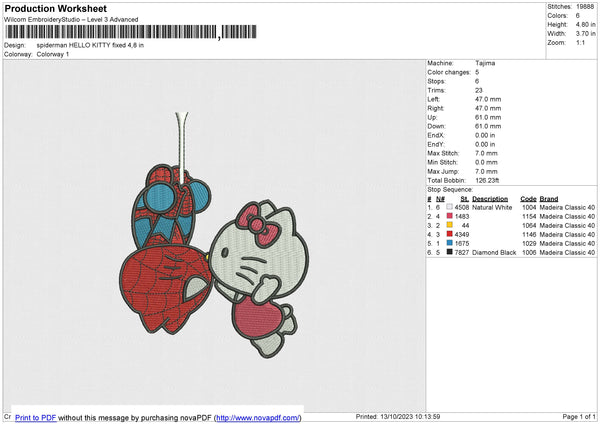Click the Spiderman Hello Kitty design preview

(214, 235)
